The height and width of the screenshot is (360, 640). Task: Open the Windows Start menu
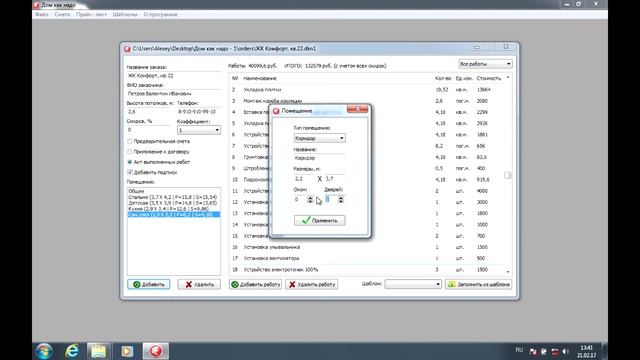(x=44, y=351)
